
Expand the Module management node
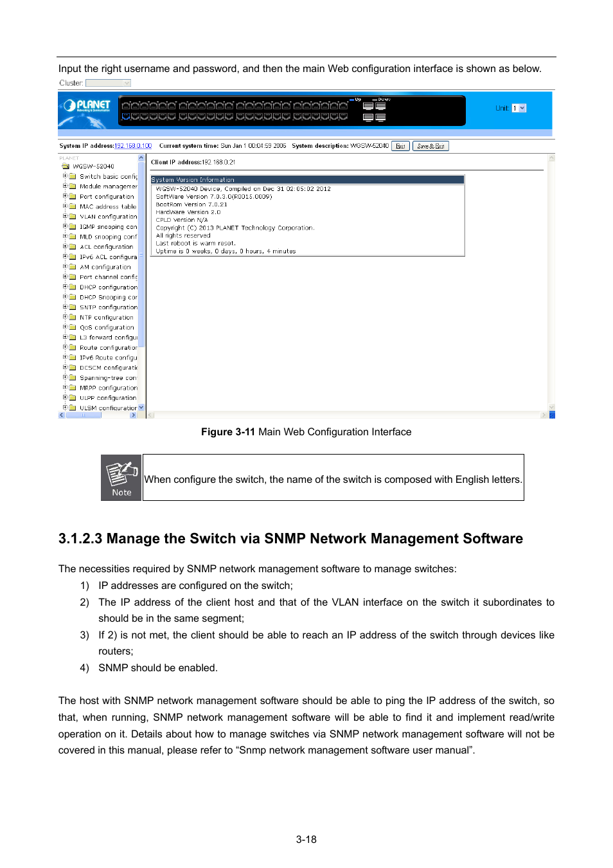65,186
